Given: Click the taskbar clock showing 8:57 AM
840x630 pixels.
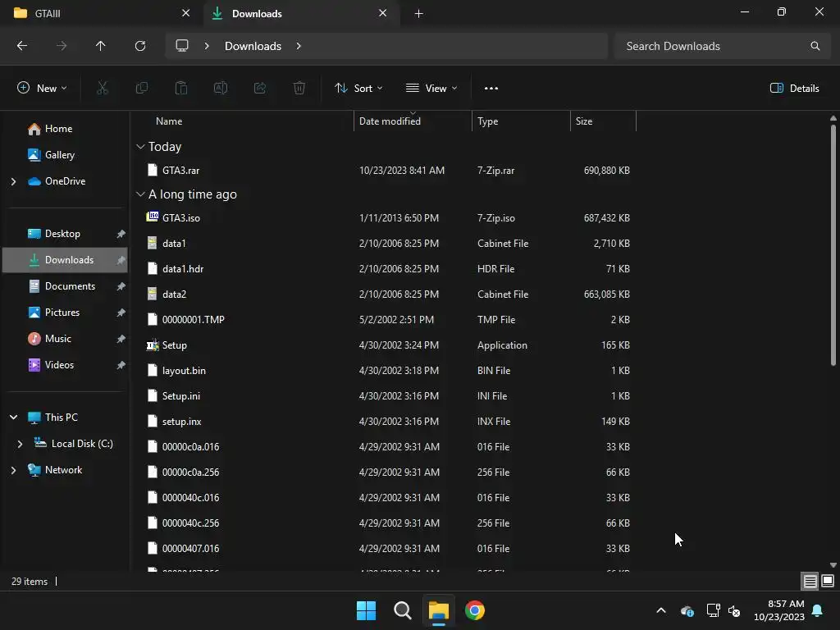Looking at the screenshot, I should pyautogui.click(x=779, y=610).
